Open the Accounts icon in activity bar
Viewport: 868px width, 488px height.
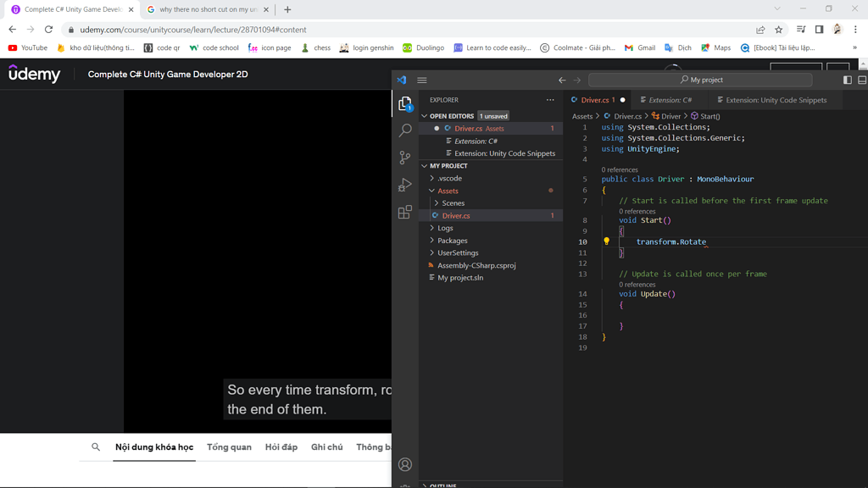pyautogui.click(x=405, y=464)
